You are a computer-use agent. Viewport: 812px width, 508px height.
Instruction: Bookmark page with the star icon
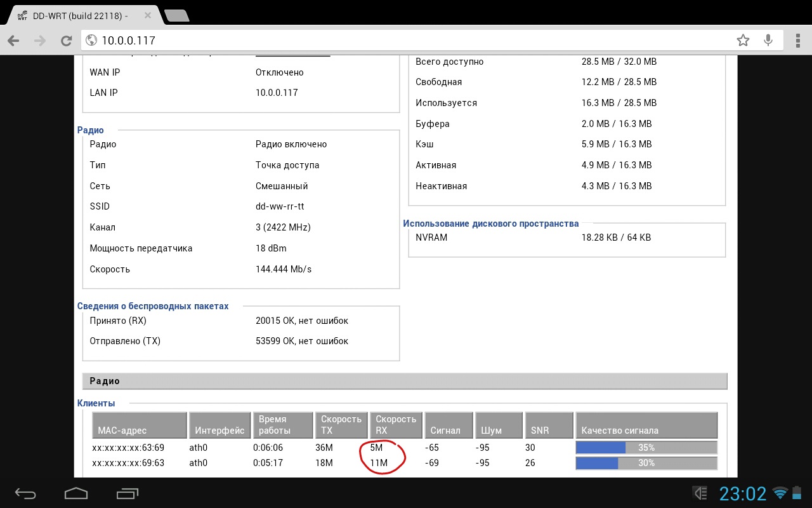[x=743, y=41]
